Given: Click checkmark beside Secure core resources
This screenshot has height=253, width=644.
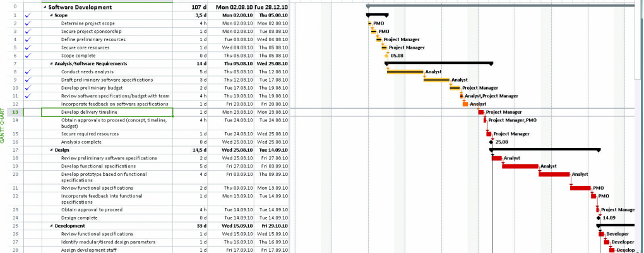Looking at the screenshot, I should click(27, 47).
